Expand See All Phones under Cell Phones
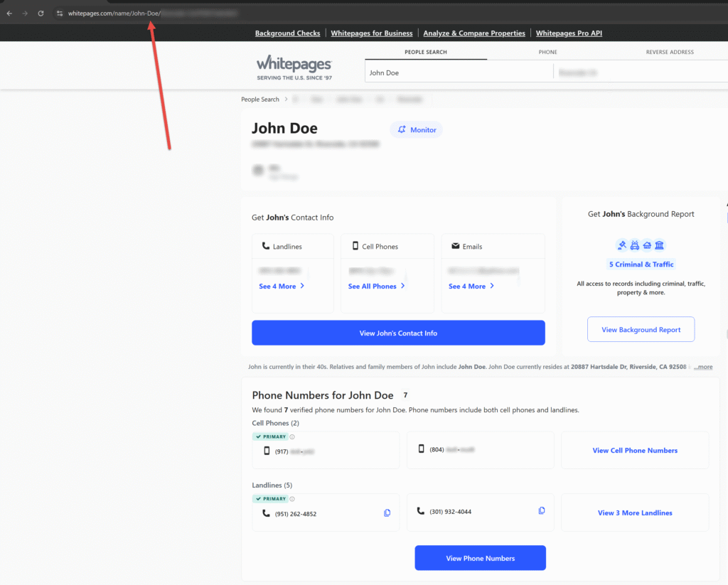The height and width of the screenshot is (585, 728). tap(376, 286)
